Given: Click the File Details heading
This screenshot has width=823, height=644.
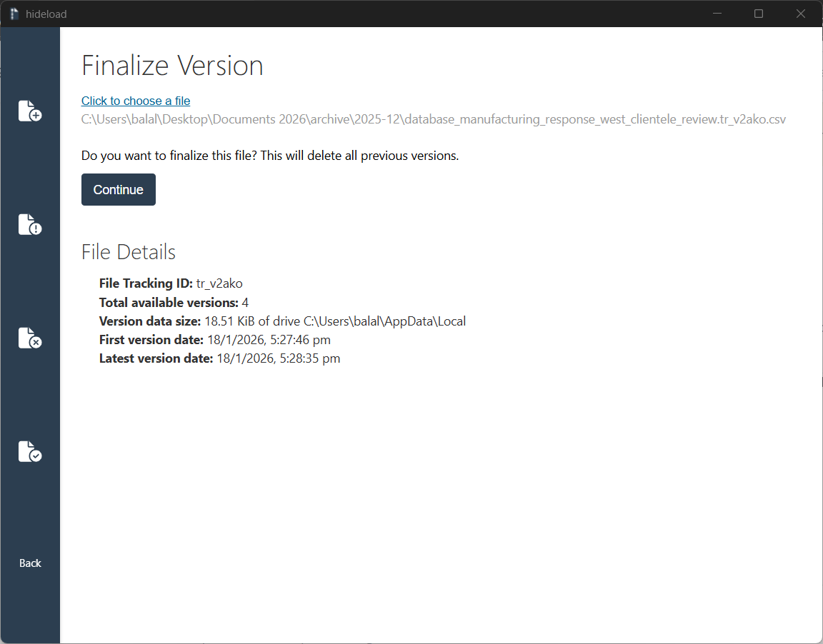Looking at the screenshot, I should 129,252.
